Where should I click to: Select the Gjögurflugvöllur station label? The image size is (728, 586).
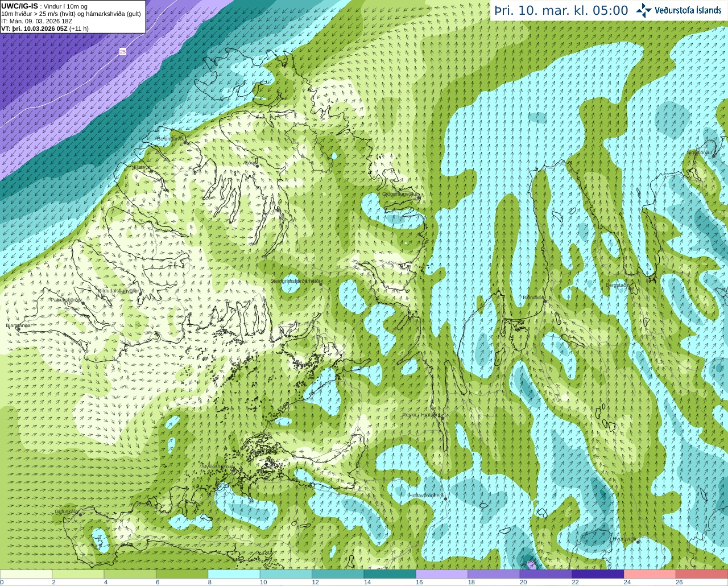(400, 194)
